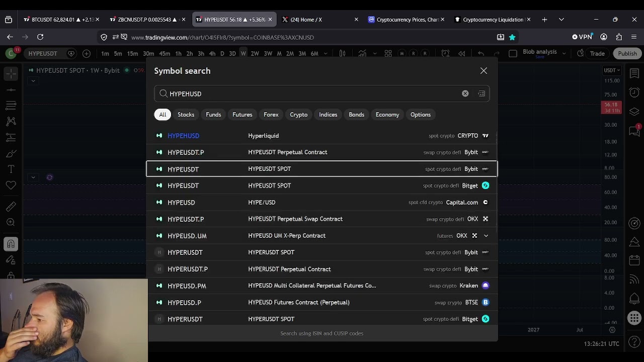Viewport: 644px width, 362px height.
Task: Choose HYPEUSDT SPOT Bitget result
Action: pos(321,186)
